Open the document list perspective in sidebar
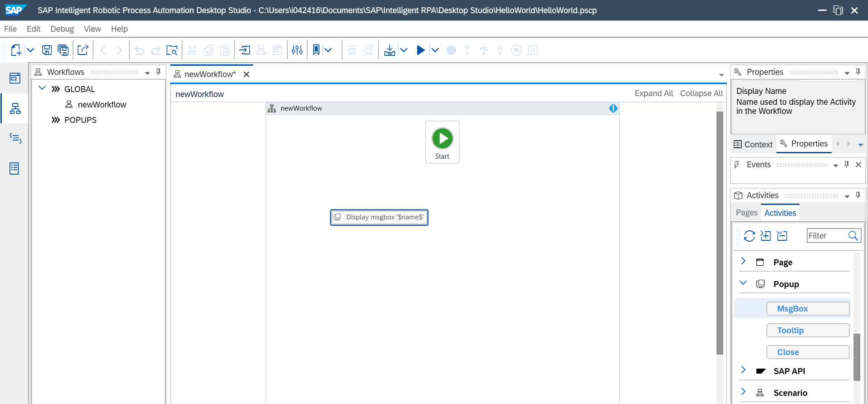Viewport: 868px width, 404px height. point(15,169)
